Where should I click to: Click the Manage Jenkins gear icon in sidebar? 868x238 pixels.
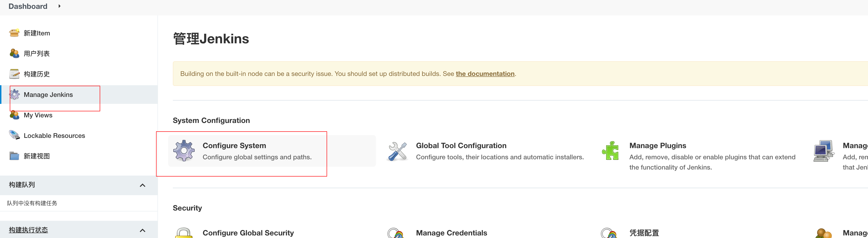(14, 95)
